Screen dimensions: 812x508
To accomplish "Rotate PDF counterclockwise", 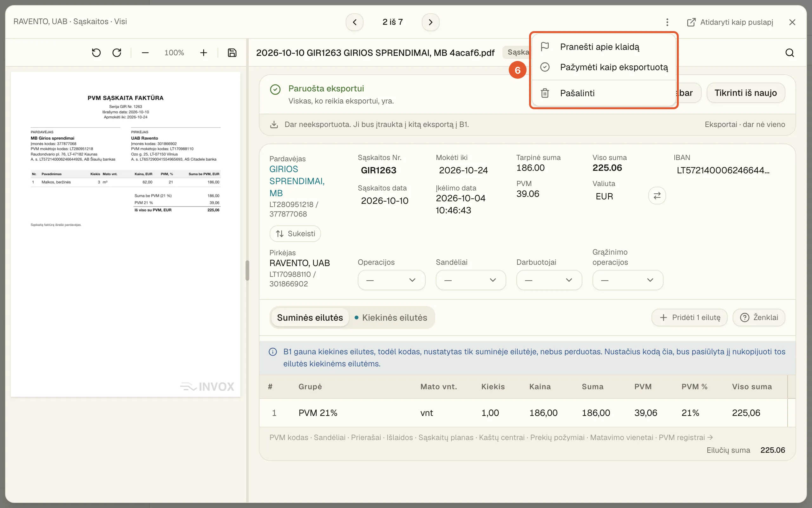I will [96, 53].
